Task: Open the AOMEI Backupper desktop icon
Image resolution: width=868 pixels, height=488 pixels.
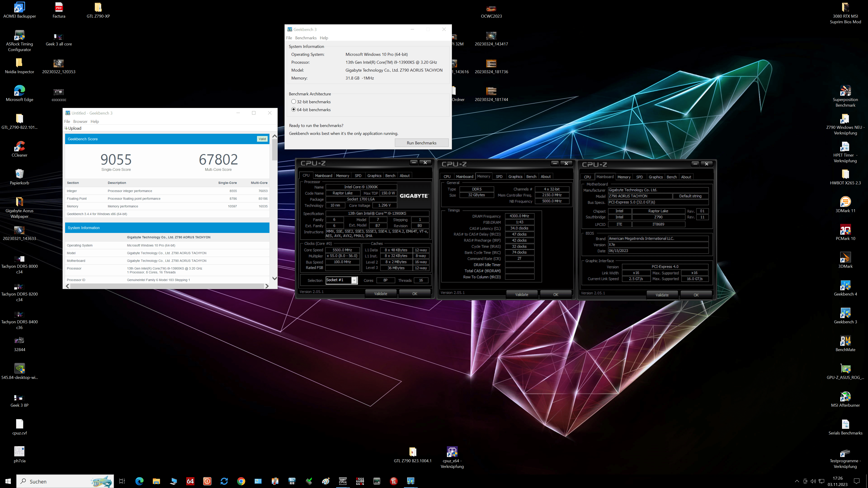Action: pyautogui.click(x=19, y=10)
